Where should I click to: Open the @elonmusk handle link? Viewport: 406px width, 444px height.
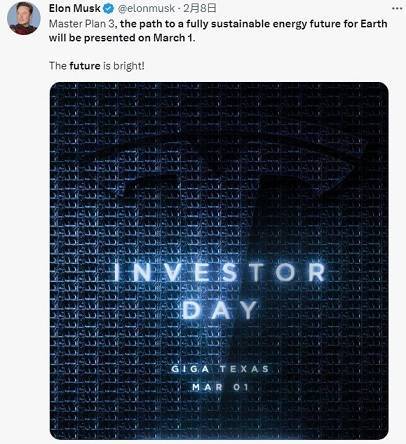(146, 9)
